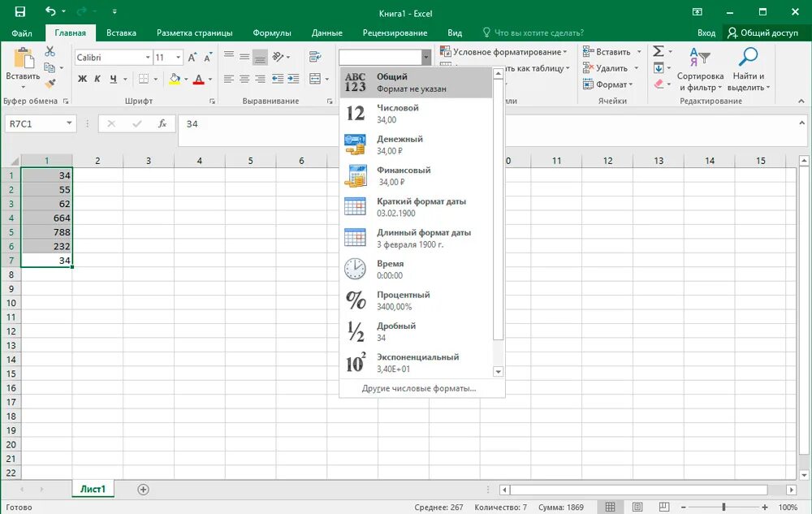This screenshot has height=514, width=812.
Task: Toggle middle vertical alignment
Action: pos(244,56)
